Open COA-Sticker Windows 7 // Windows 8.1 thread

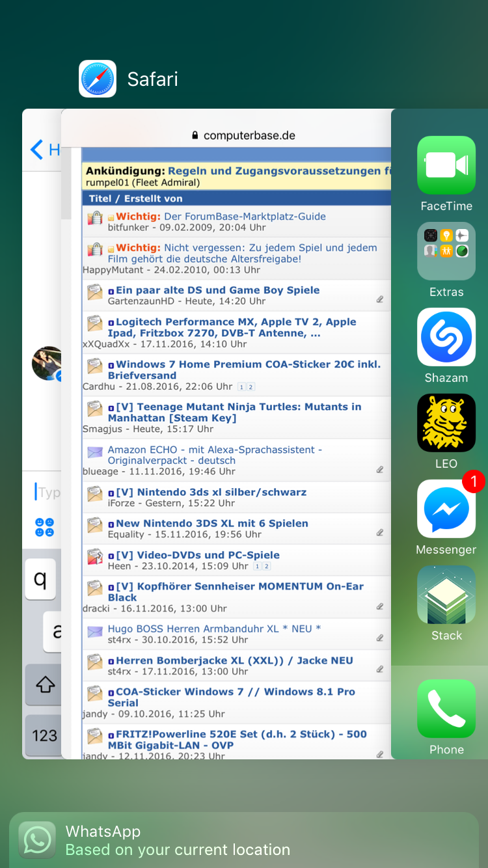pyautogui.click(x=232, y=697)
